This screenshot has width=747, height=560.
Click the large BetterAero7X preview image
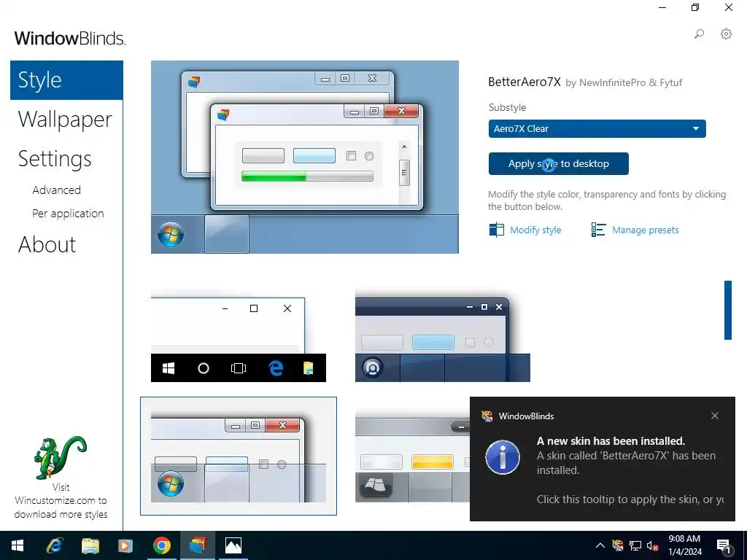point(305,157)
